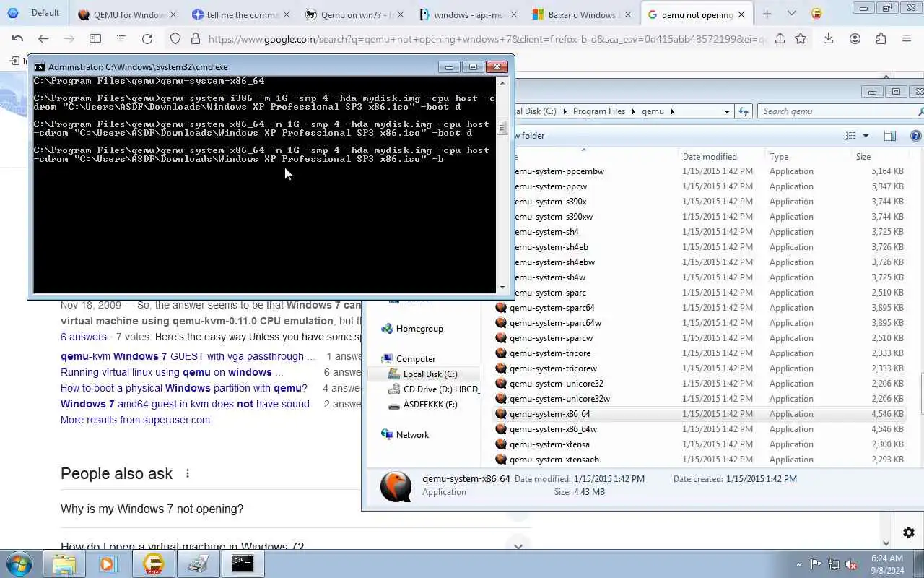Open the browser account icon
This screenshot has height=578, width=924.
click(855, 39)
